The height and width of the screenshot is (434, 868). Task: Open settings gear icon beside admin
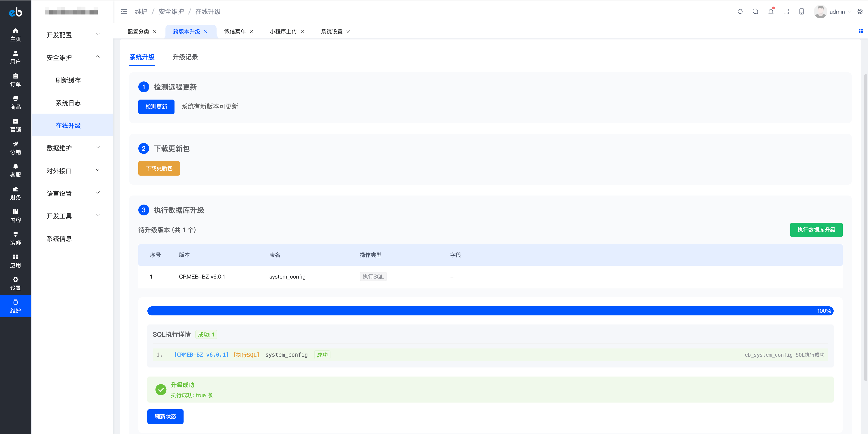(860, 12)
